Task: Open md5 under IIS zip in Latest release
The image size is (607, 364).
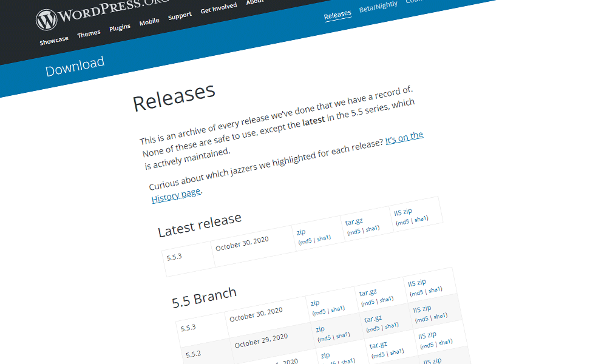Action: click(x=403, y=222)
